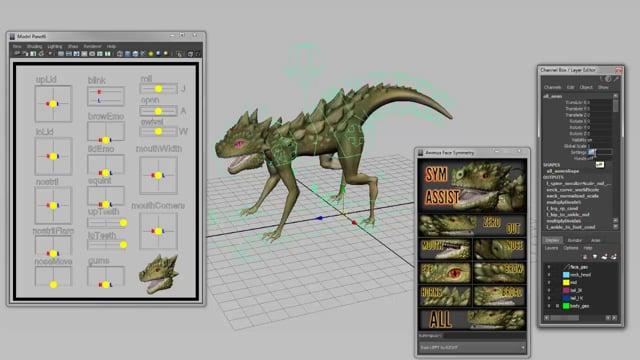Click the MOUTH symmetry image button

click(445, 249)
